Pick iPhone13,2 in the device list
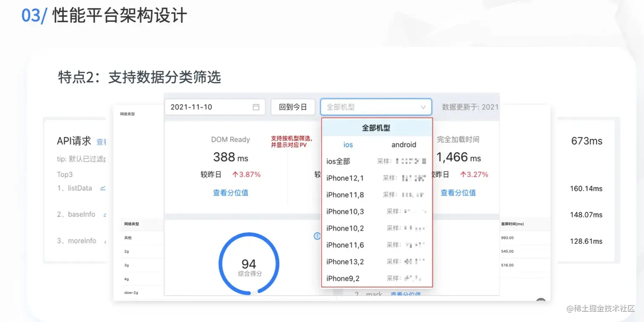Screen dimensions: 644x322 377,261
